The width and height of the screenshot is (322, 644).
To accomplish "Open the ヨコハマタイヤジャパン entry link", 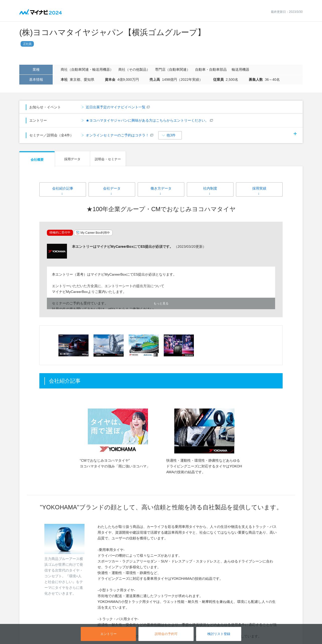I will coord(147,120).
